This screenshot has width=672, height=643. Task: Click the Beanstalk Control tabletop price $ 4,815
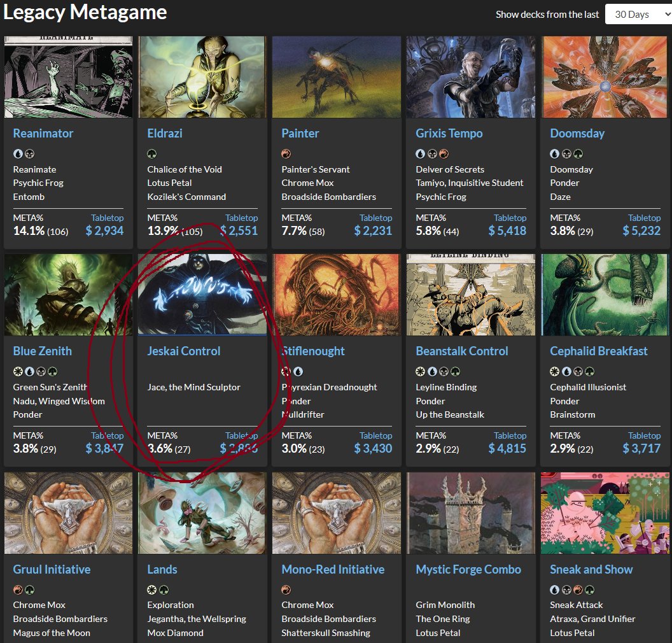(x=507, y=448)
